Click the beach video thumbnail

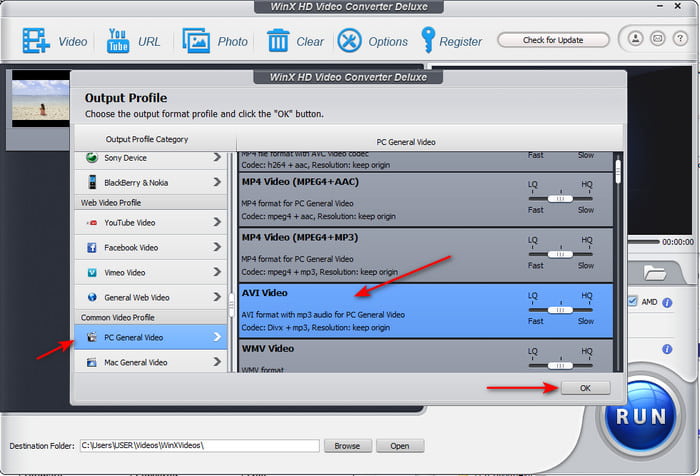click(x=41, y=99)
